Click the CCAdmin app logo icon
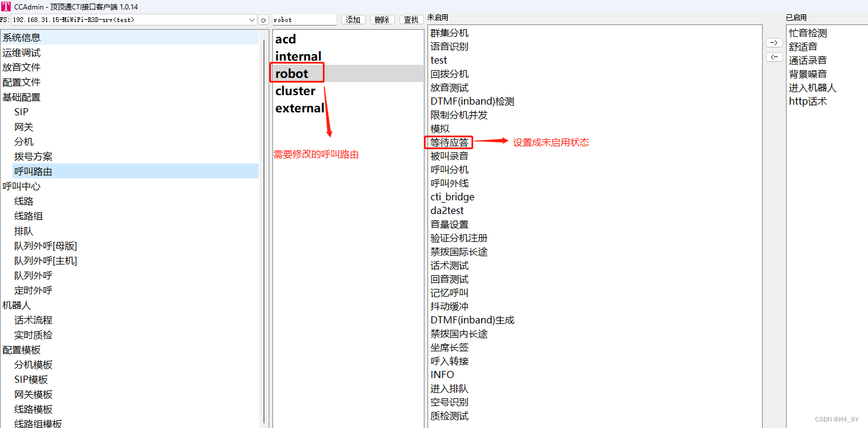The image size is (868, 428). pos(6,7)
